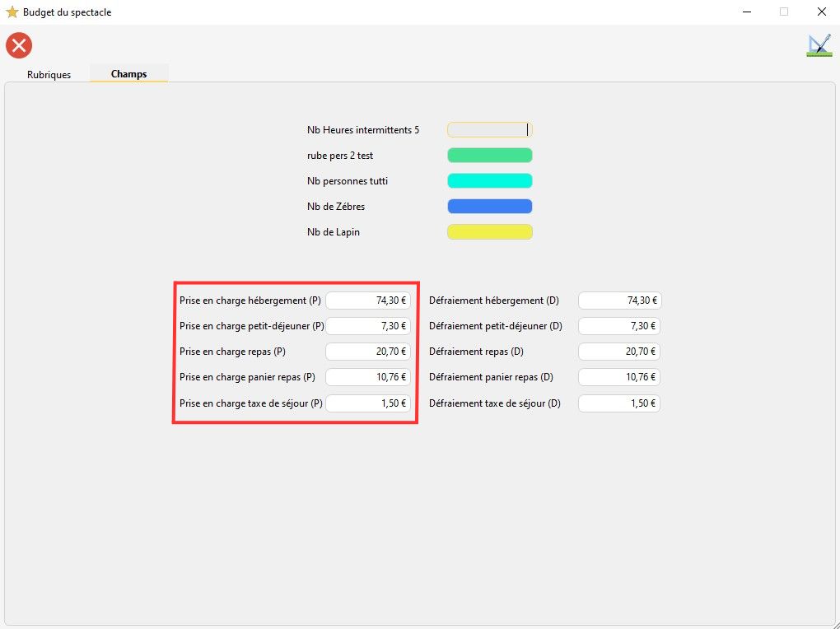Click Défraiement taxe de séjour (D) field
Screen dimensions: 840x629
(619, 403)
